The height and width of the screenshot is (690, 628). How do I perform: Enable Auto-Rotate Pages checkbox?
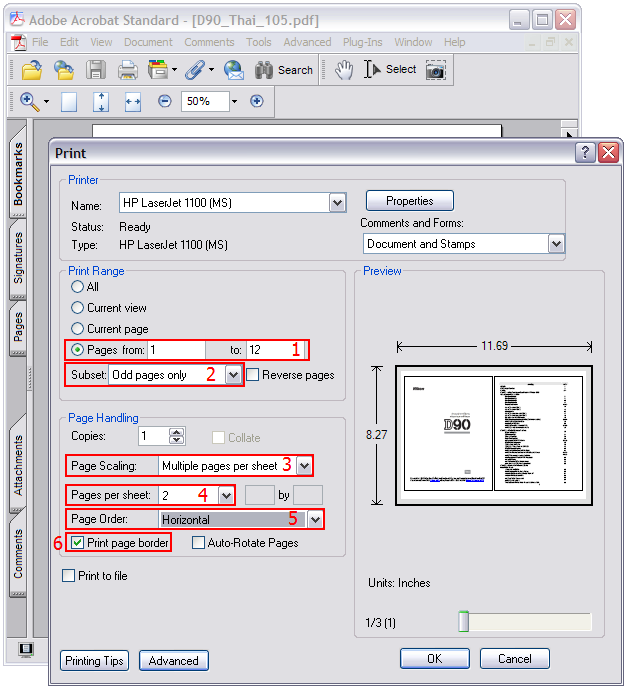[x=198, y=543]
